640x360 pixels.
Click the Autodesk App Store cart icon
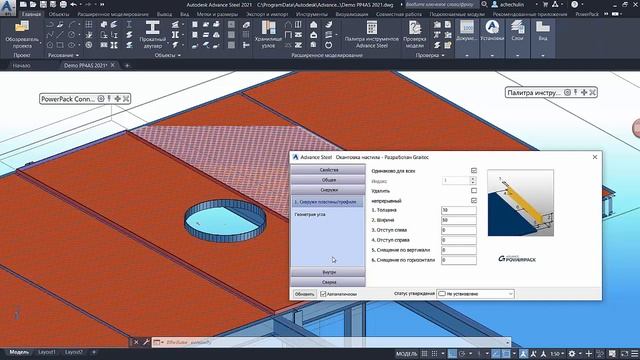click(545, 4)
